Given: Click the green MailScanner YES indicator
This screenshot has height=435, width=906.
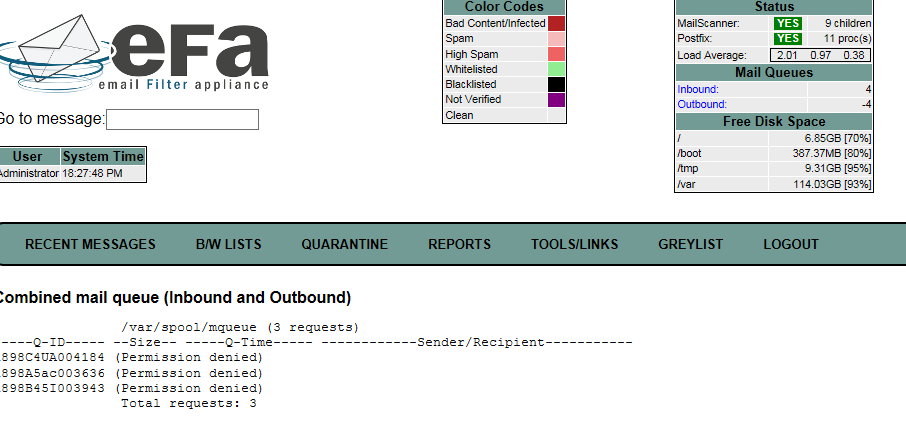Looking at the screenshot, I should (787, 23).
